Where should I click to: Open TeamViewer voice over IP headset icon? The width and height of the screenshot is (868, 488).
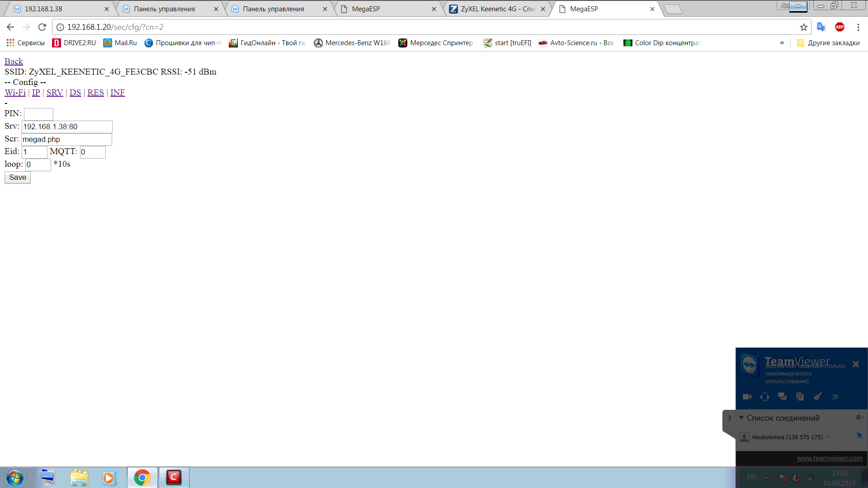point(764,396)
